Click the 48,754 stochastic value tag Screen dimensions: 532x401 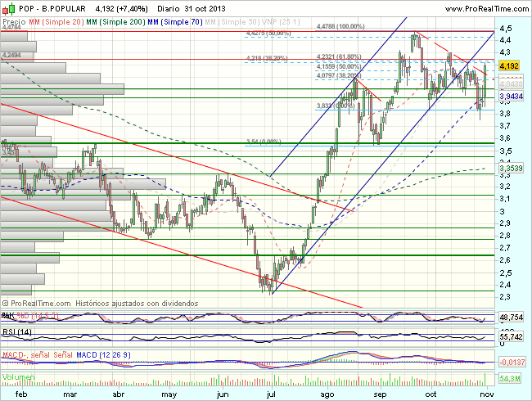point(512,318)
